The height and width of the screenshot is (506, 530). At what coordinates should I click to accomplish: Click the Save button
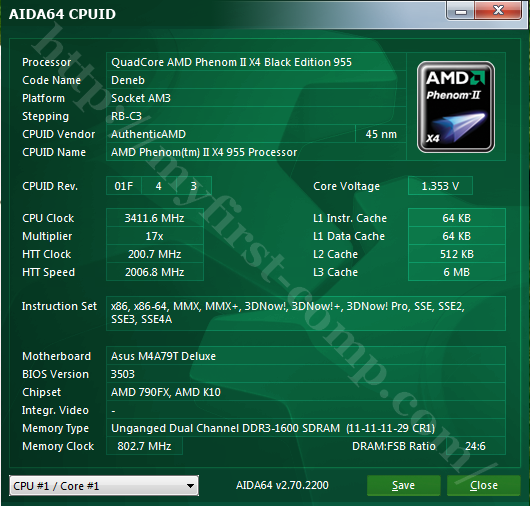coord(404,485)
